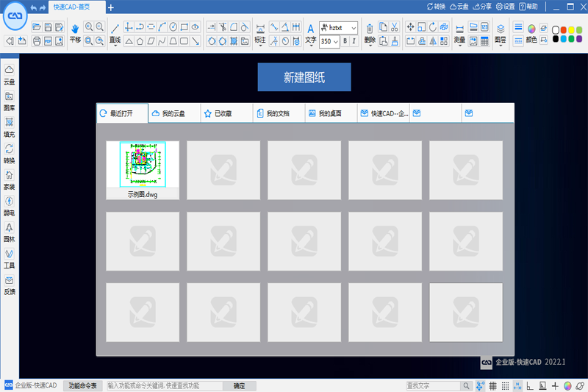Open the Cloud Disk sidebar item (云盘)

click(x=10, y=75)
